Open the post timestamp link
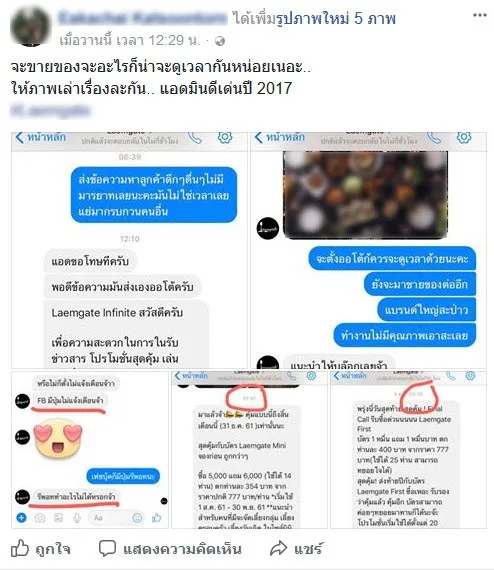 point(130,40)
